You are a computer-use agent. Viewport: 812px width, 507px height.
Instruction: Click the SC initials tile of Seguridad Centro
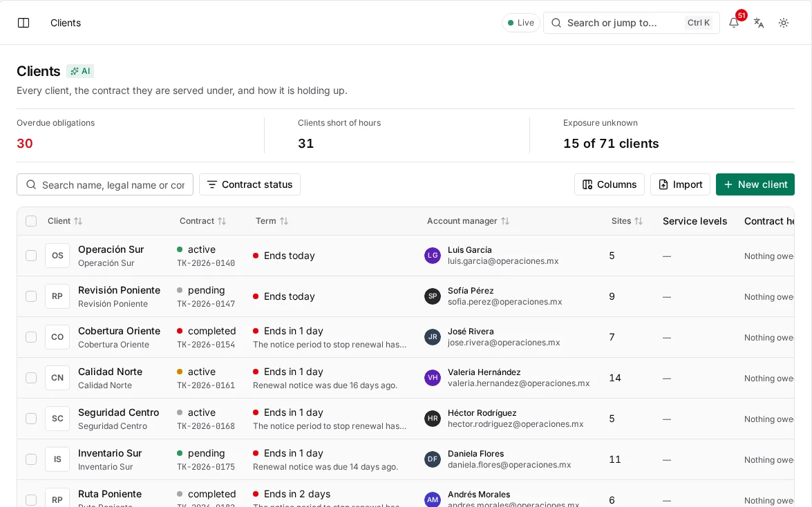click(x=57, y=419)
